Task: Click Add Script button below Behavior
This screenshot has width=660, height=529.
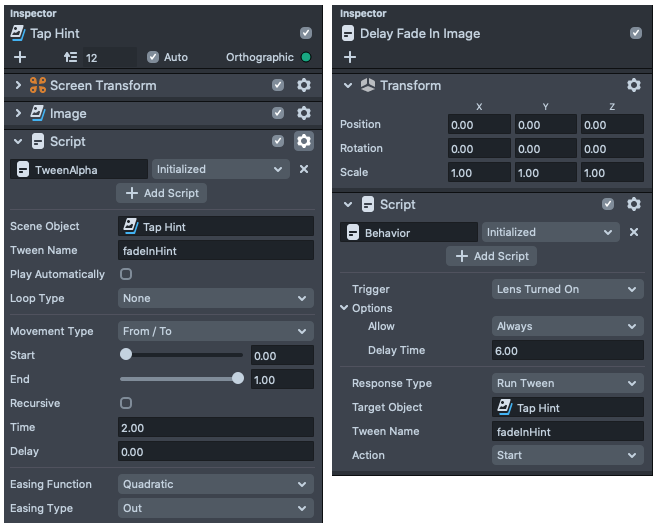Action: click(x=490, y=256)
